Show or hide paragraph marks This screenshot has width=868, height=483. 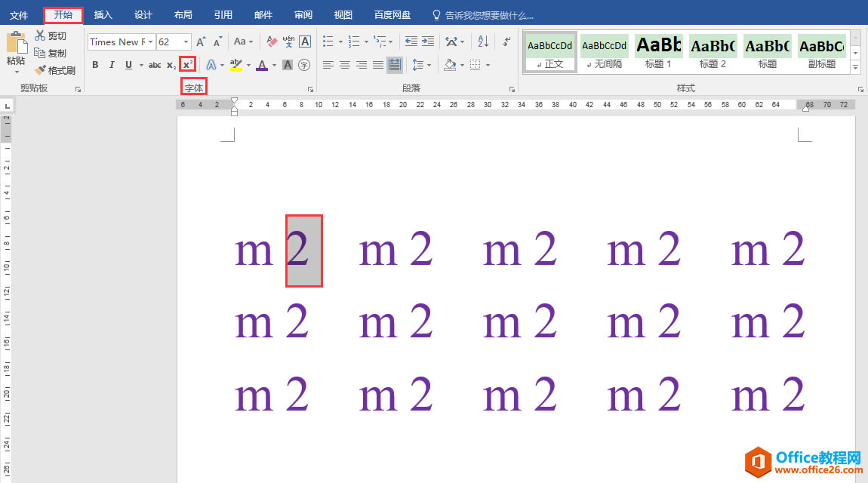click(506, 42)
